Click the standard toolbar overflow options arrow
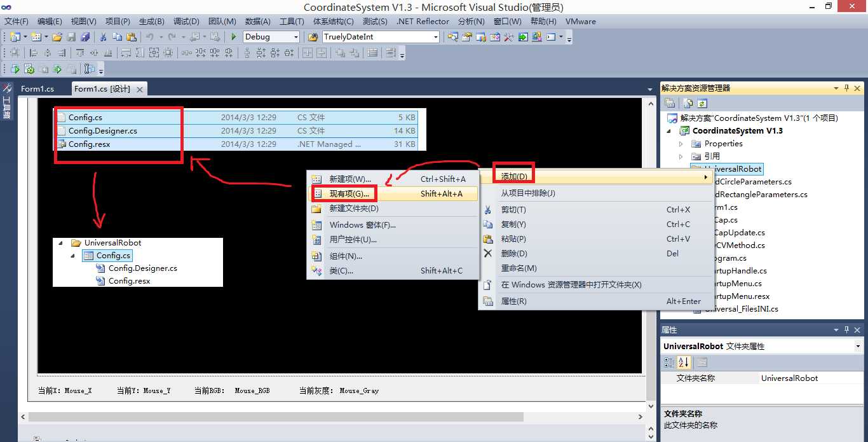This screenshot has width=868, height=442. (x=569, y=38)
